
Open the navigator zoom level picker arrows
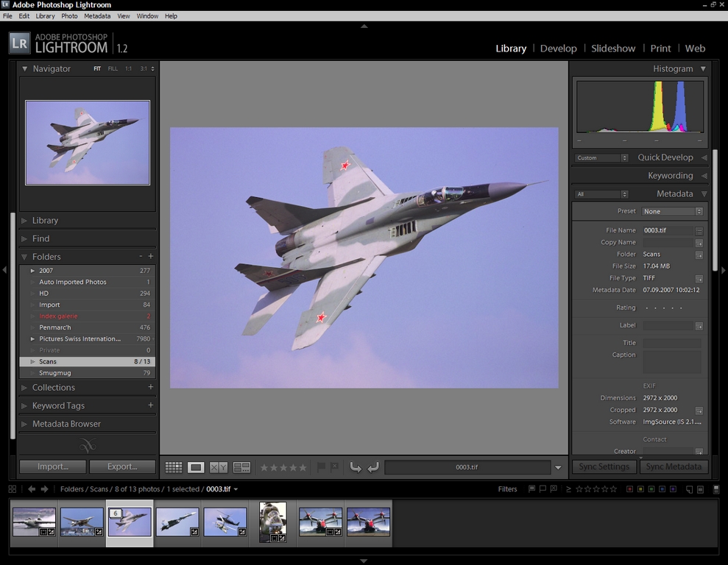coord(153,68)
